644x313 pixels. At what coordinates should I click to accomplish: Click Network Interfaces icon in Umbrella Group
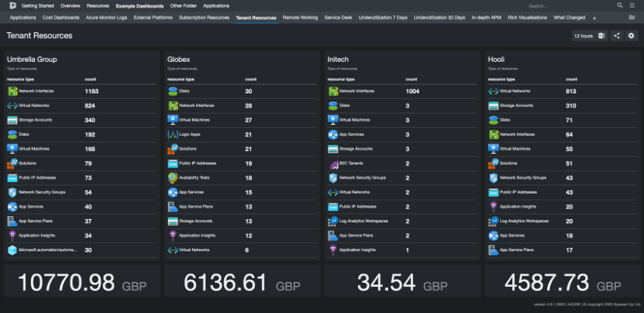tap(12, 91)
